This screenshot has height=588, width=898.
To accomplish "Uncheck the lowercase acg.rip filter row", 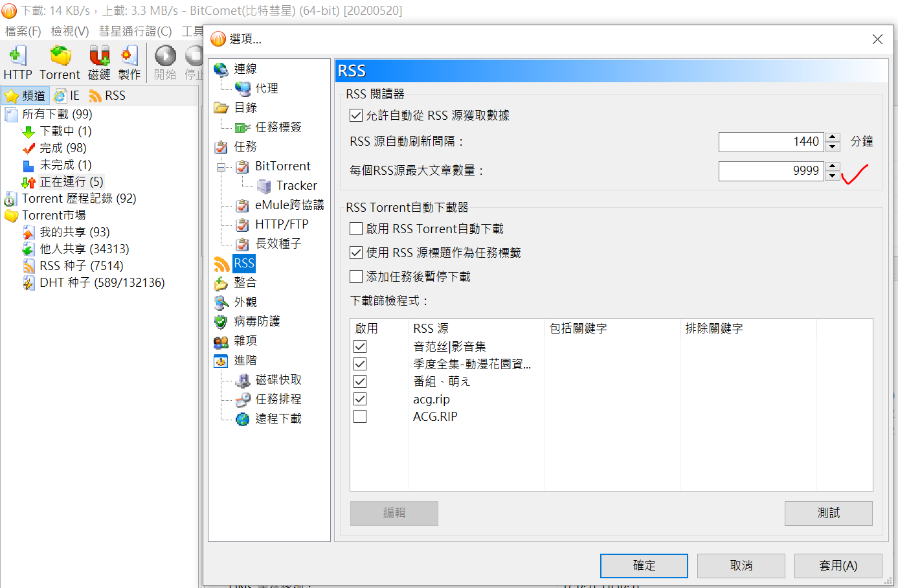I will click(x=360, y=399).
